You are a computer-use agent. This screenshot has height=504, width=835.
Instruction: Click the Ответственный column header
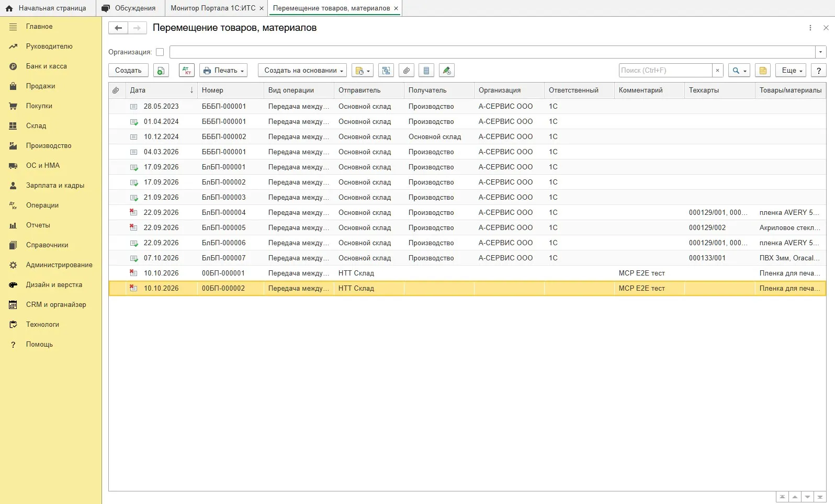579,90
